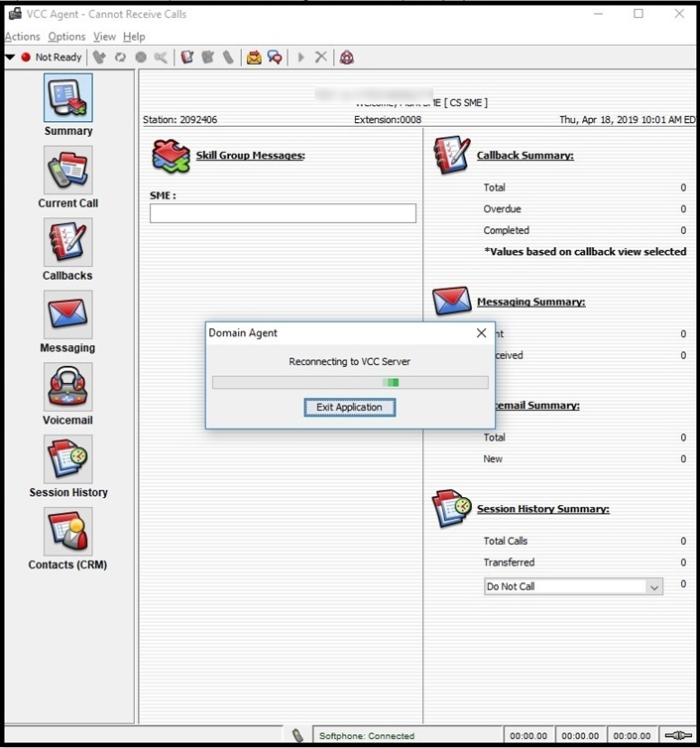The height and width of the screenshot is (748, 700).
Task: Minimize the VCC Agent window
Action: 598,14
